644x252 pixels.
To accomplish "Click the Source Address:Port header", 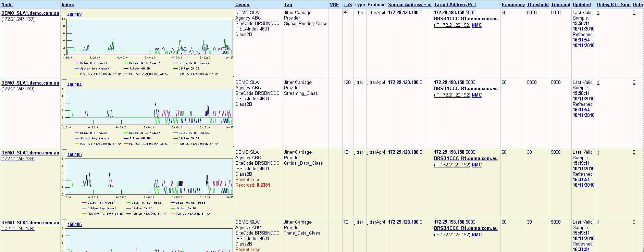I will 410,4.
